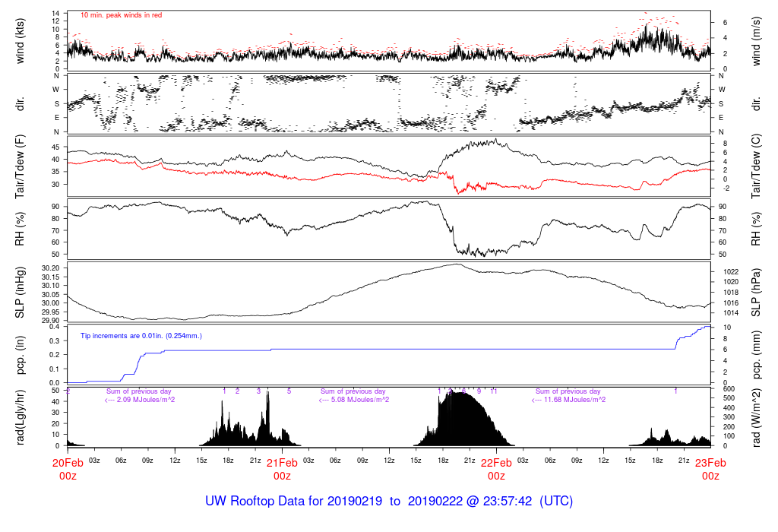Select the 'rad (W/m^2)' axis label
Image resolution: width=778 pixels, height=532 pixels.
pos(756,418)
